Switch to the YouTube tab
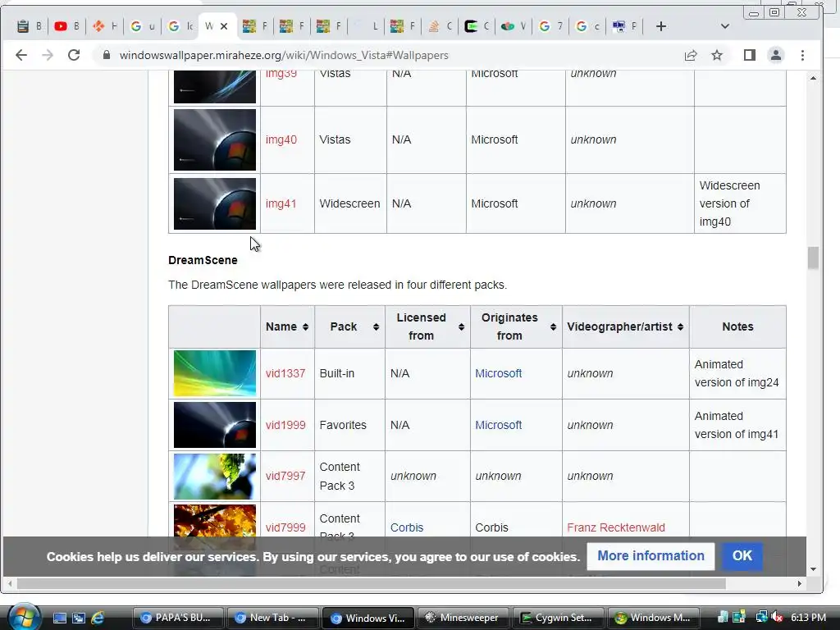 coord(67,26)
